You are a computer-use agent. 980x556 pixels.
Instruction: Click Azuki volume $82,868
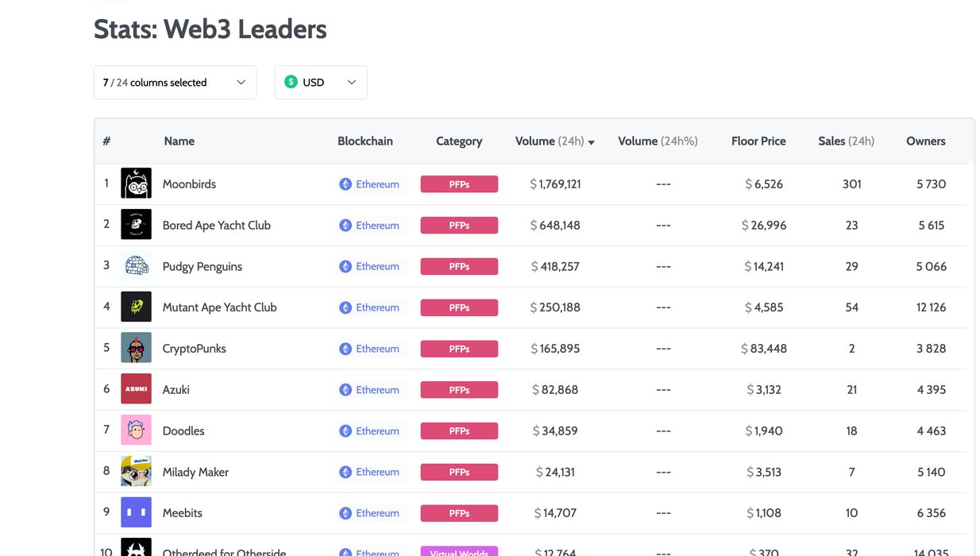tap(555, 390)
